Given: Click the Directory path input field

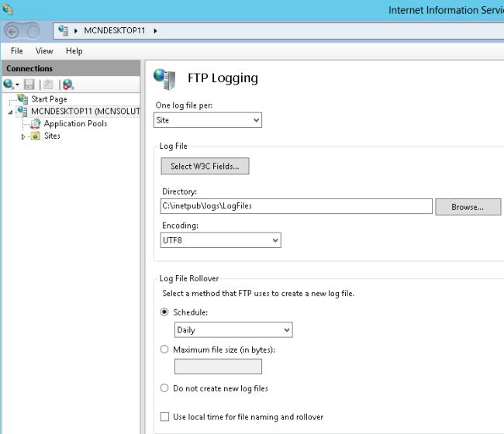Looking at the screenshot, I should 296,206.
